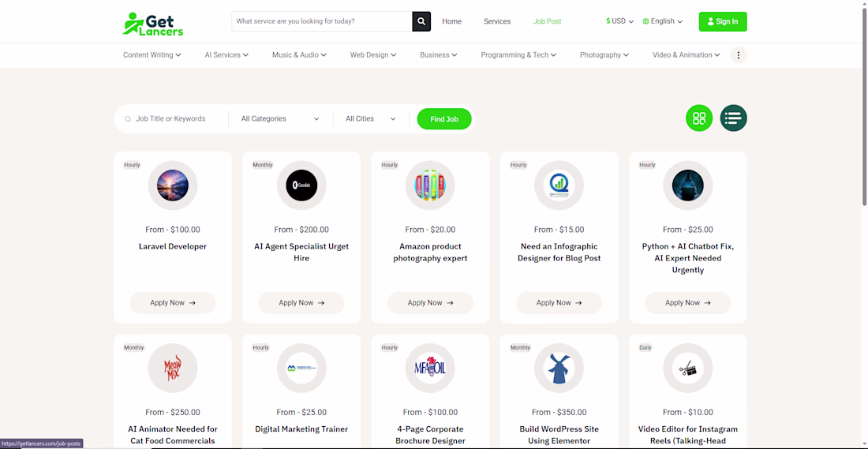Switch to grid view layout

point(699,118)
